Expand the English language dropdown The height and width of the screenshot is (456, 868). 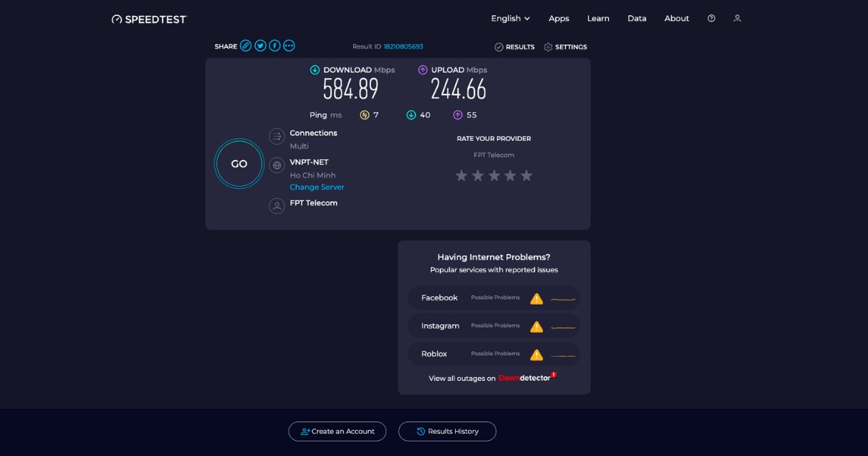(x=511, y=18)
